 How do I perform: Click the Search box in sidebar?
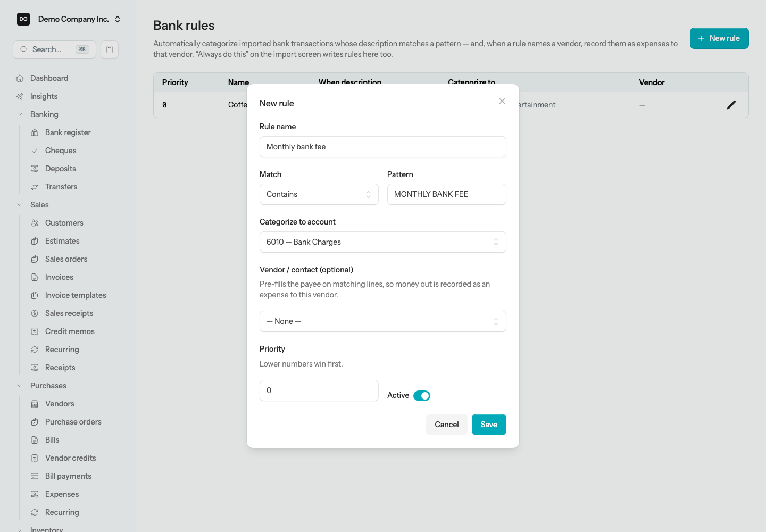(54, 49)
